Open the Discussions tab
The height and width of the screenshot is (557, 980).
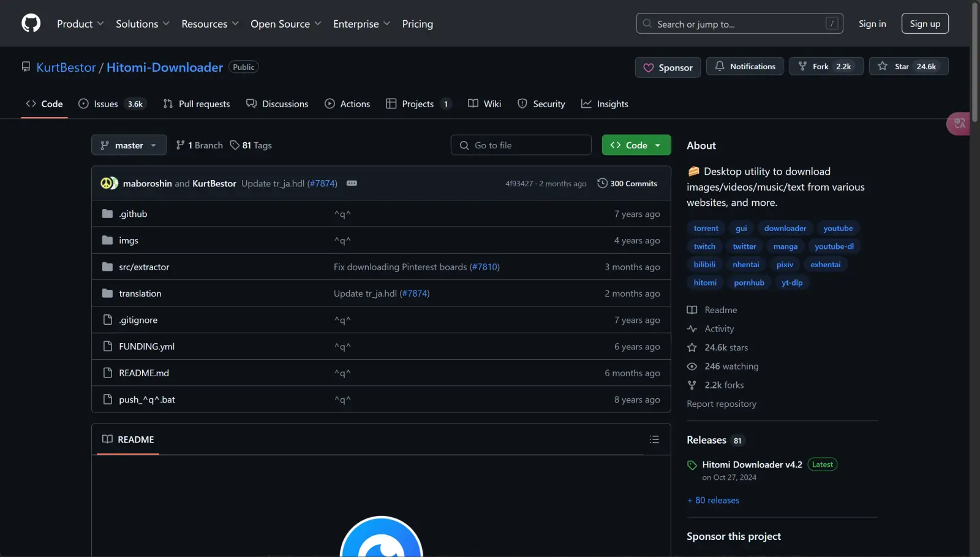coord(277,104)
